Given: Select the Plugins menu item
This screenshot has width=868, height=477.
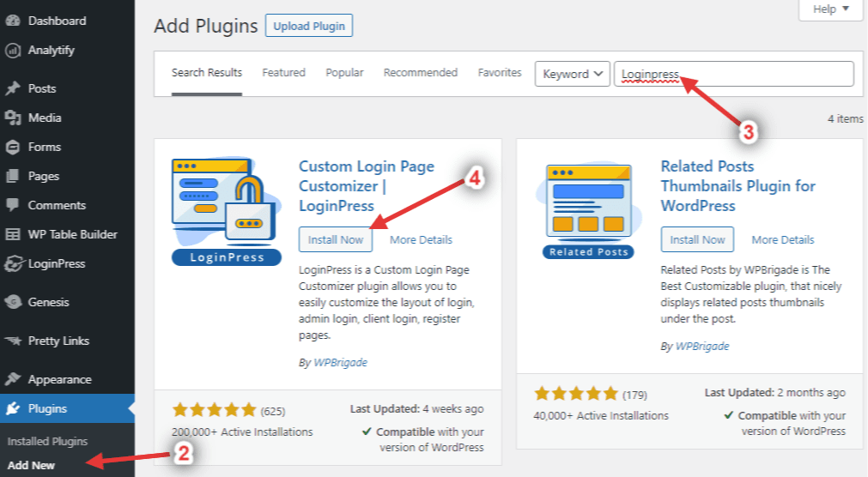Looking at the screenshot, I should click(x=67, y=409).
